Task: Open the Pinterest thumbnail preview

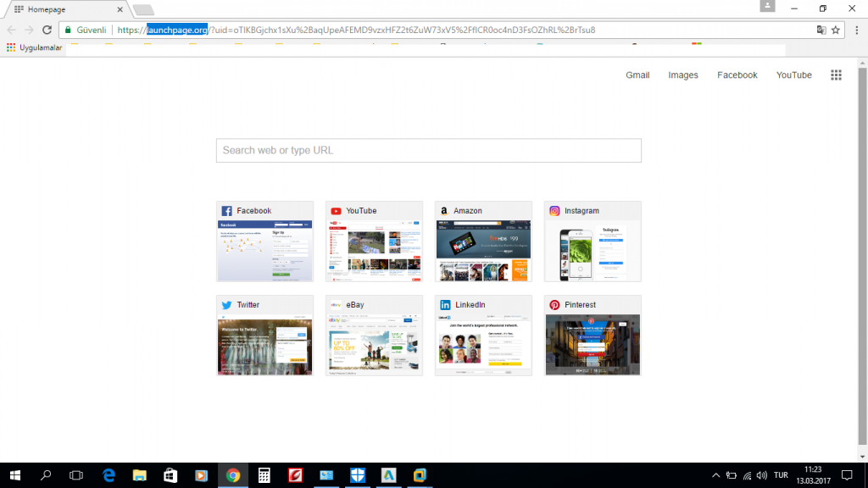Action: [593, 345]
